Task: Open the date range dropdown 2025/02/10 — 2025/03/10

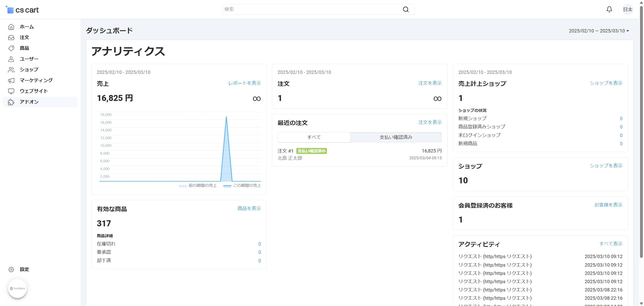Action: point(599,31)
